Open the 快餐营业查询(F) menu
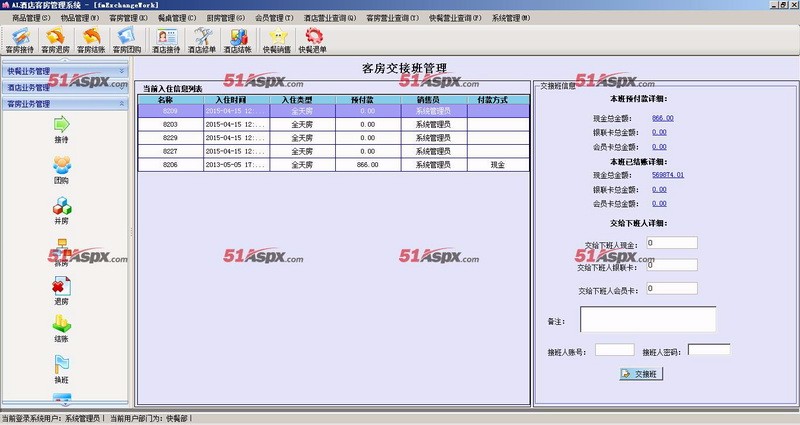Screen dimensions: 800x425 [455, 18]
